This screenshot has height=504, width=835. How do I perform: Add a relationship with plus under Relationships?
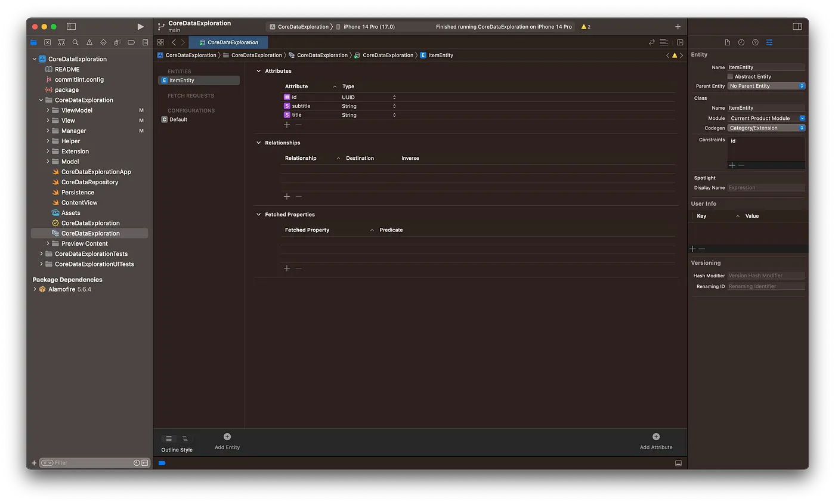[287, 196]
